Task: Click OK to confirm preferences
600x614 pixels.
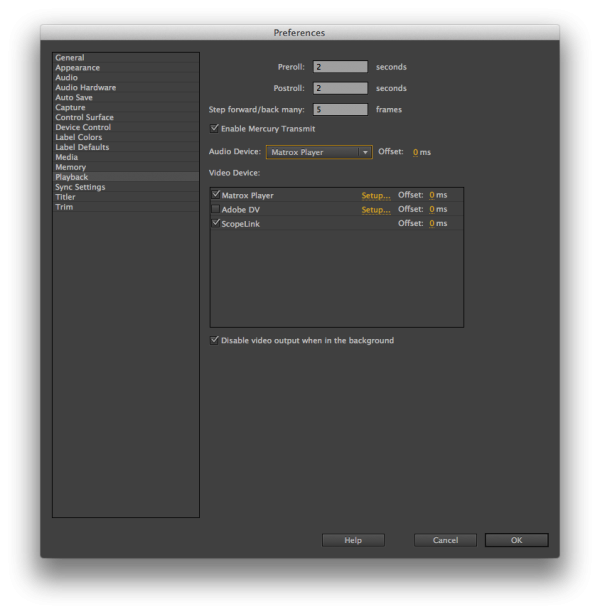Action: coord(516,540)
